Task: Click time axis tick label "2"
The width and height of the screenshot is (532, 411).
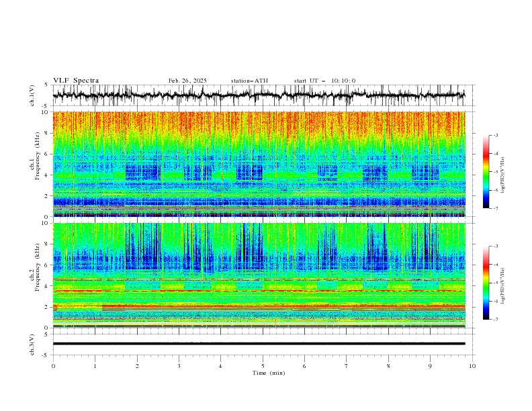Action: point(137,366)
